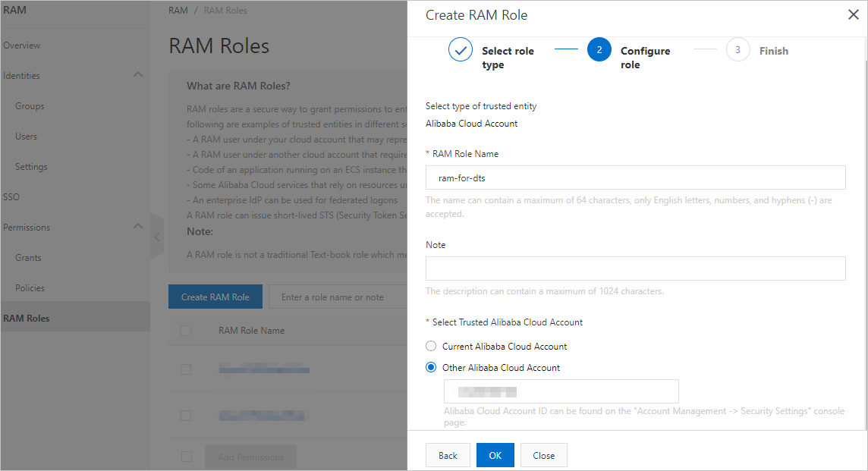
Task: Open Grants in the sidebar
Action: [x=28, y=257]
